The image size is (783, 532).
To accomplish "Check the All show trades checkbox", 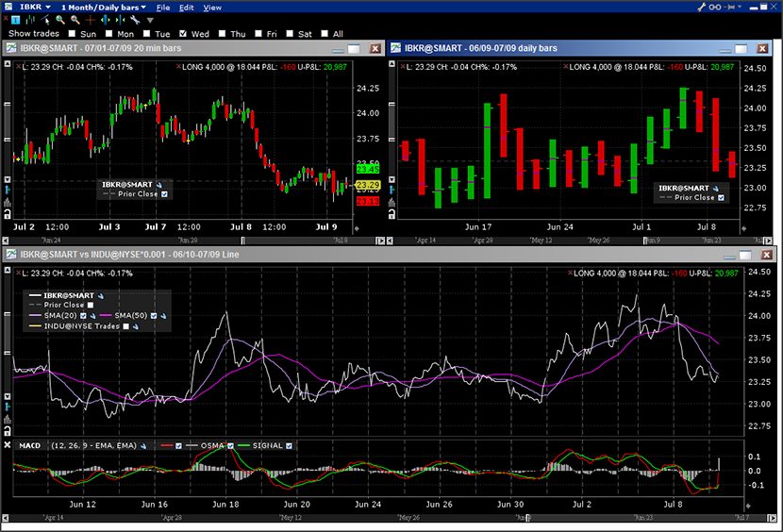I will (x=324, y=34).
